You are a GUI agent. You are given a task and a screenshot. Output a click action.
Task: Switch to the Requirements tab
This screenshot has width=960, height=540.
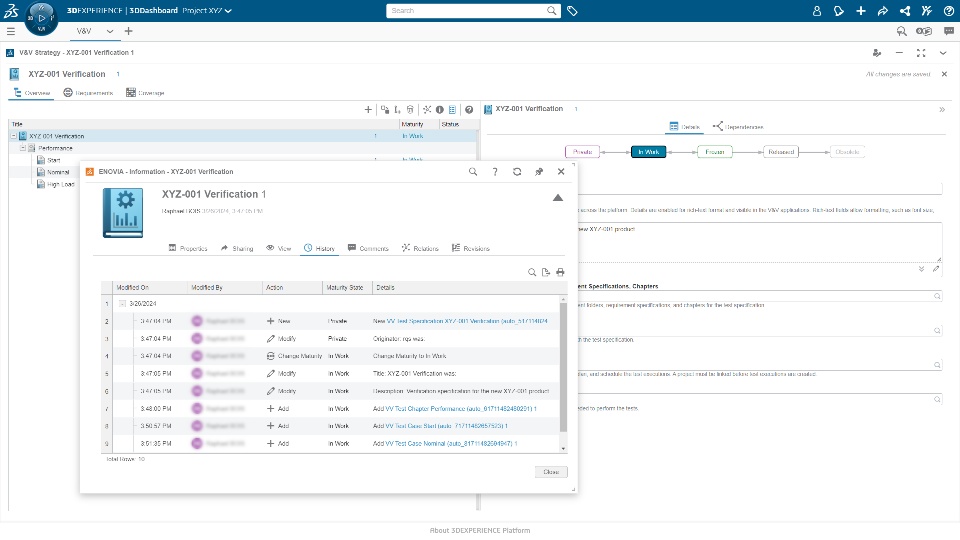tap(88, 93)
